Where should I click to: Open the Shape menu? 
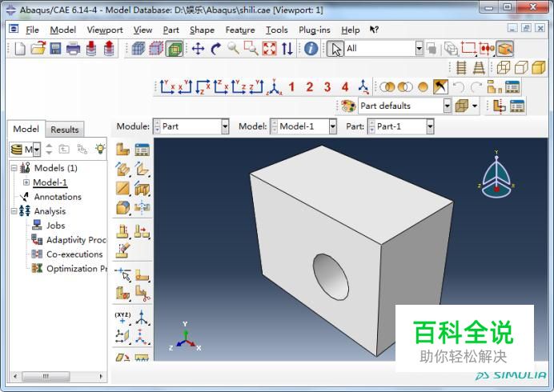click(x=202, y=30)
